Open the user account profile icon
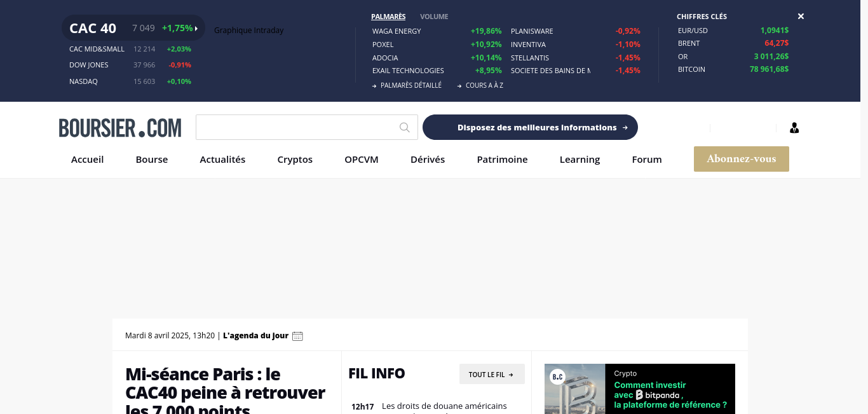868x414 pixels. click(x=794, y=128)
